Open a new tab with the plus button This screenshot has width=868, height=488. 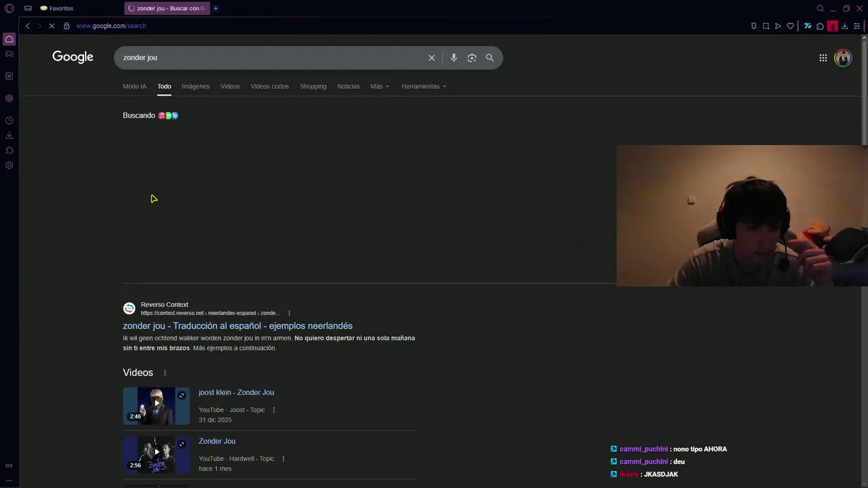(x=216, y=8)
